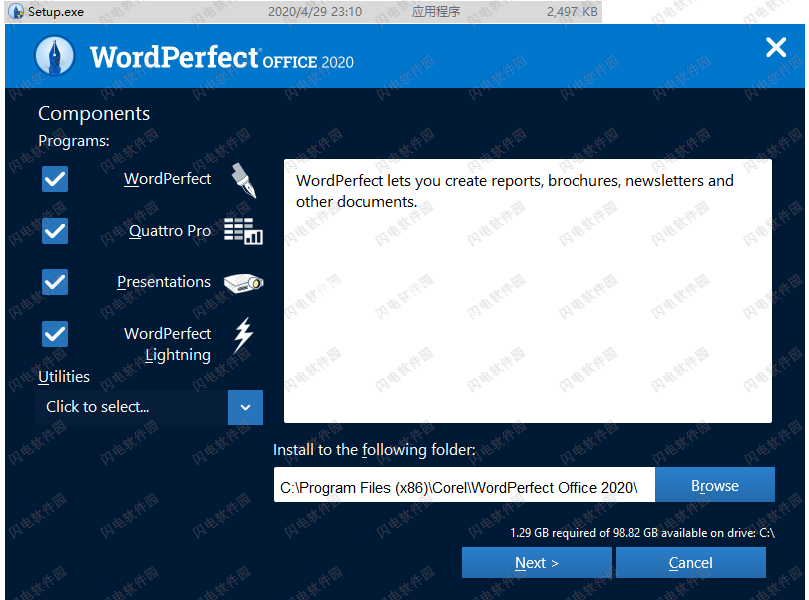Click the Quattro Pro spreadsheet icon

[244, 231]
